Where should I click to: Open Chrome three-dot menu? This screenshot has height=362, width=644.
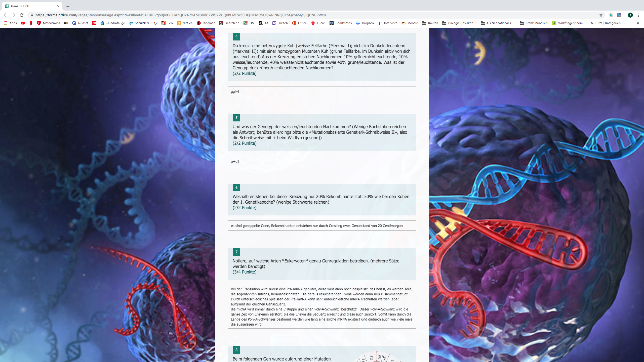(638, 15)
